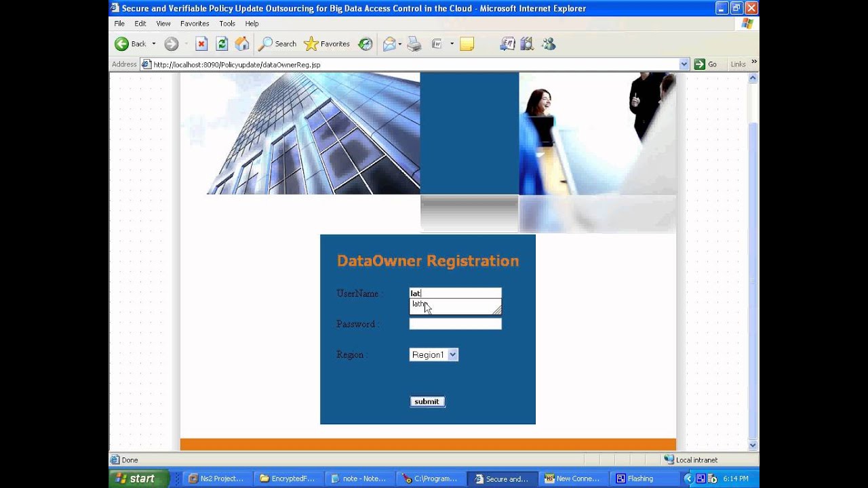Screen dimensions: 868x488
Task: Open the Help menu
Action: coord(252,23)
